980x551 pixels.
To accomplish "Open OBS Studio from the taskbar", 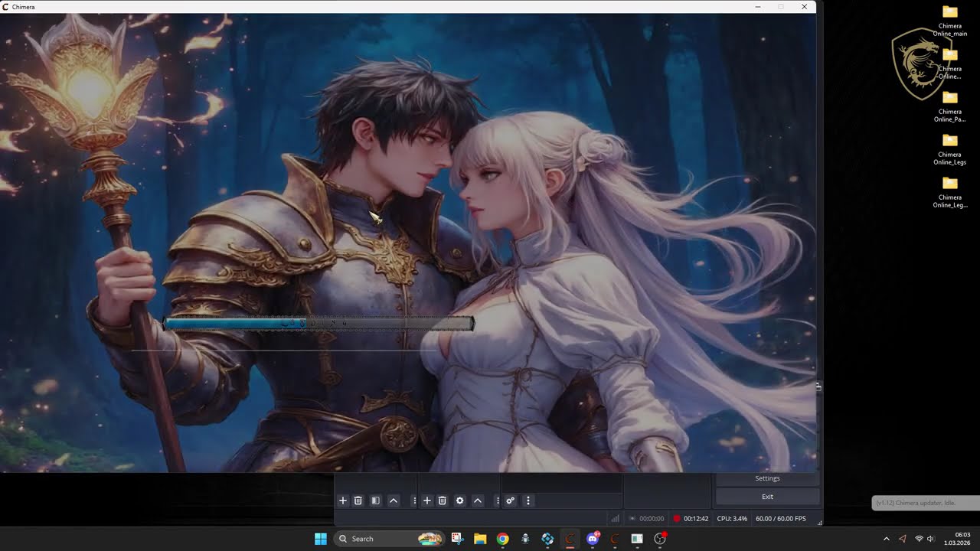I will (660, 539).
